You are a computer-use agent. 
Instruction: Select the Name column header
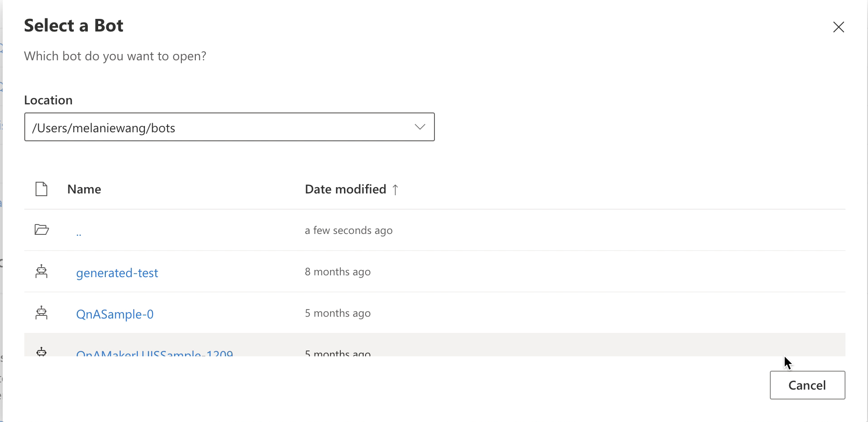(84, 189)
